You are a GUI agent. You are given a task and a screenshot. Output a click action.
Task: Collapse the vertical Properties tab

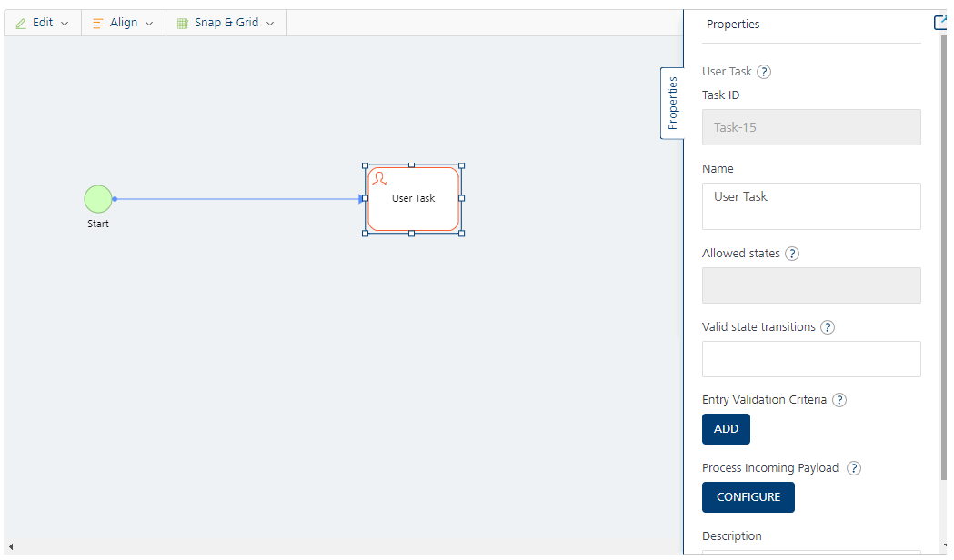(x=672, y=103)
